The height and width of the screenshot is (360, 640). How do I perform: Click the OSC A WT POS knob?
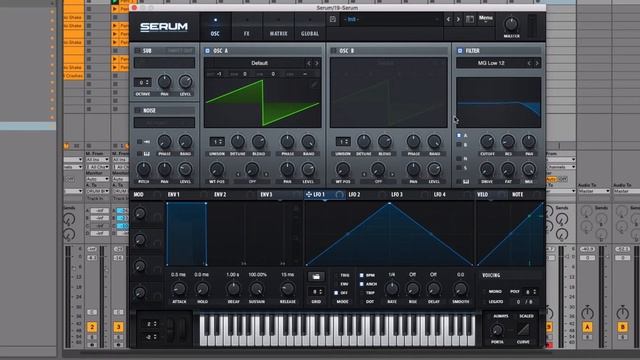coord(217,169)
